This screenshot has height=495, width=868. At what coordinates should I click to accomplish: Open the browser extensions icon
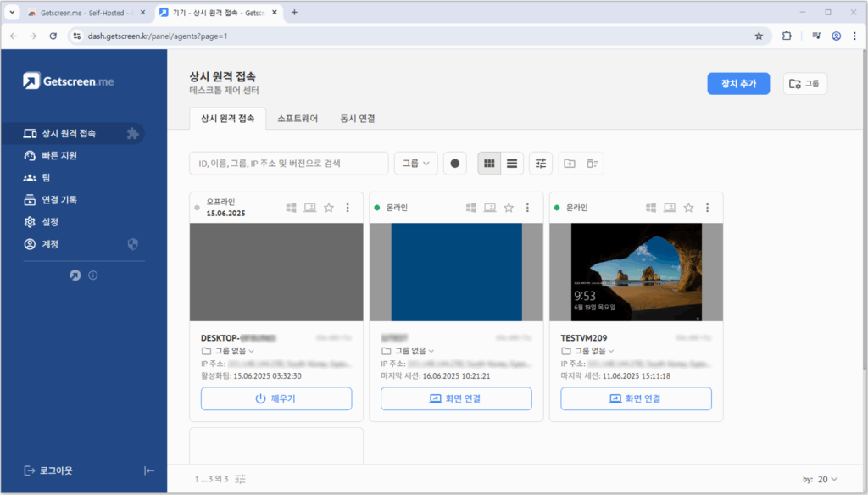pos(787,36)
